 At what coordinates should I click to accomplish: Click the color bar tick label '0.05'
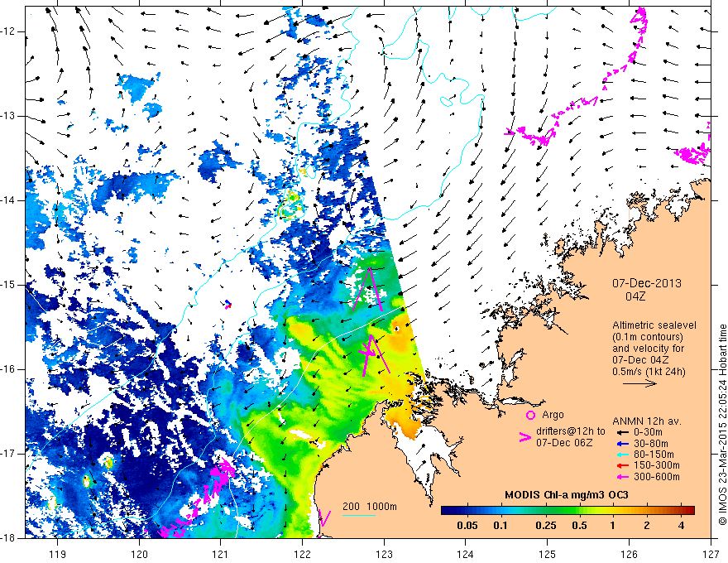pos(467,526)
